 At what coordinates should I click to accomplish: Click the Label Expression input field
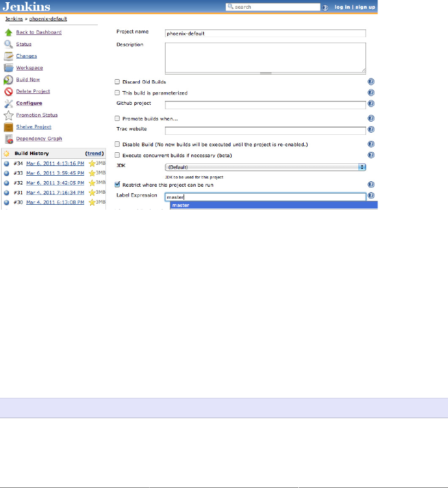click(266, 197)
